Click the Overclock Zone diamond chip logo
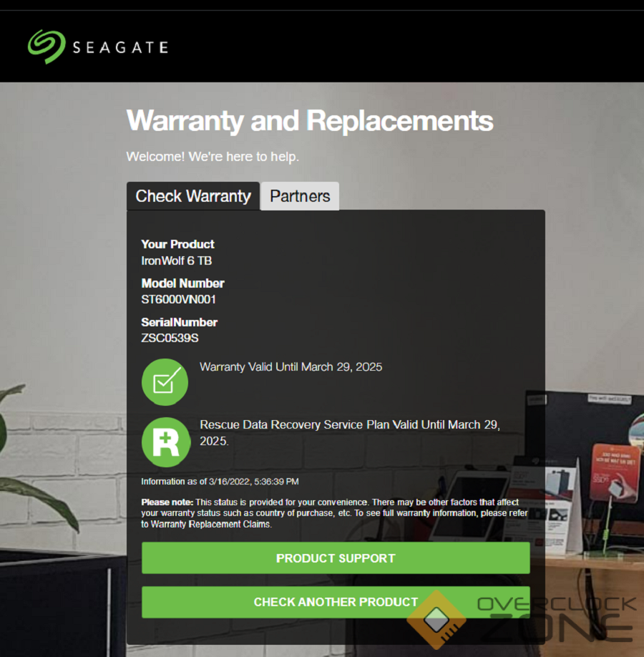Viewport: 644px width, 657px height. point(436,620)
